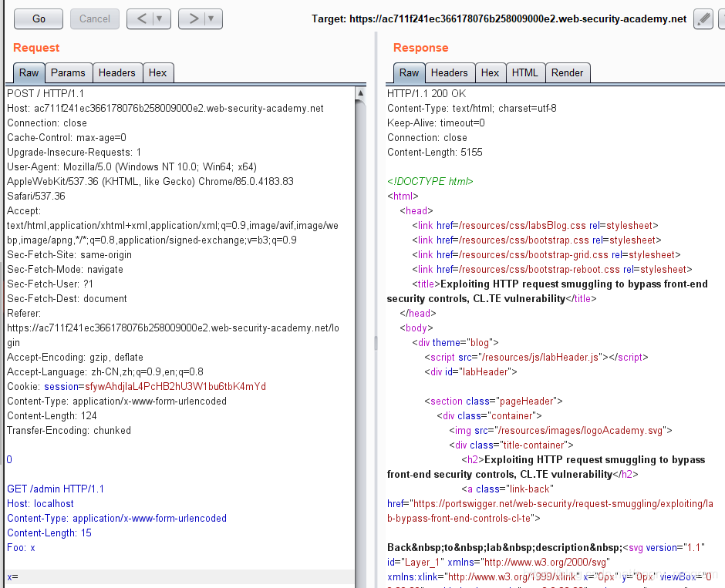Image resolution: width=725 pixels, height=588 pixels.
Task: Click the logoAcademy.svg img line
Action: click(x=561, y=431)
